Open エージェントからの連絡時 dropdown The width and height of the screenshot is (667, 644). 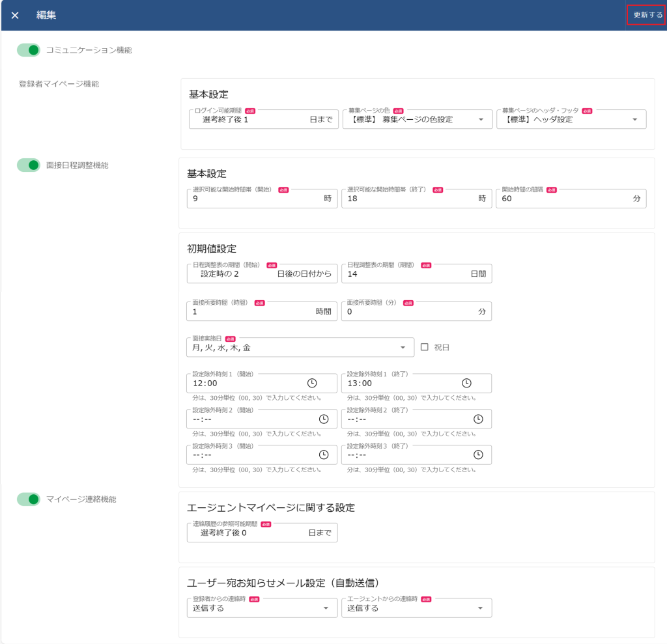[481, 608]
